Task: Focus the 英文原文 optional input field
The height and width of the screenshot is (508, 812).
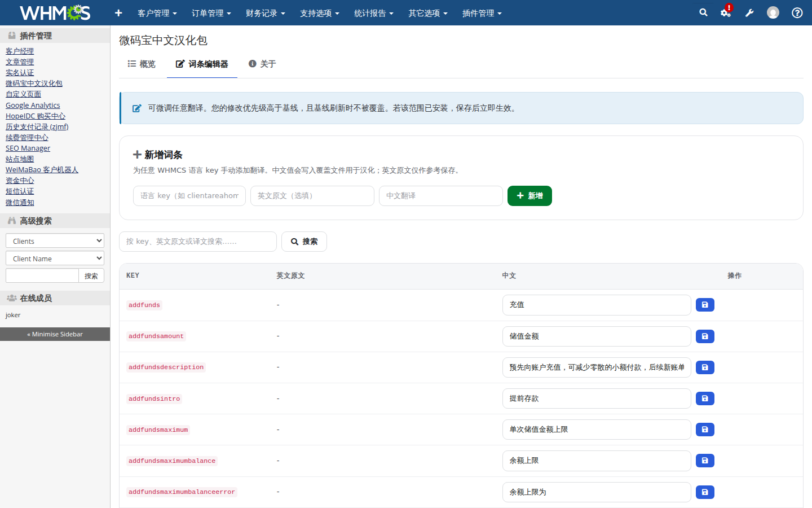Action: click(x=312, y=196)
